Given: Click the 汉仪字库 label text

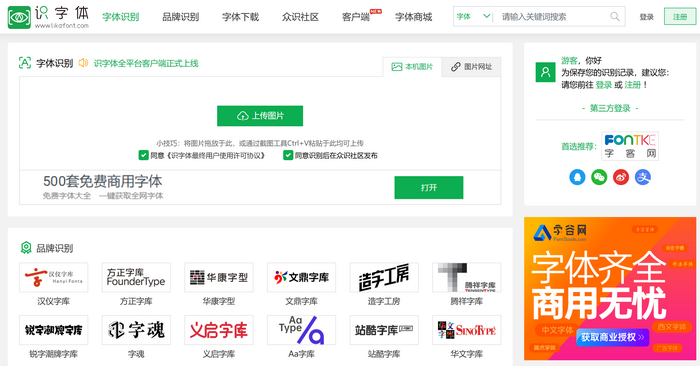Looking at the screenshot, I should pyautogui.click(x=54, y=301).
